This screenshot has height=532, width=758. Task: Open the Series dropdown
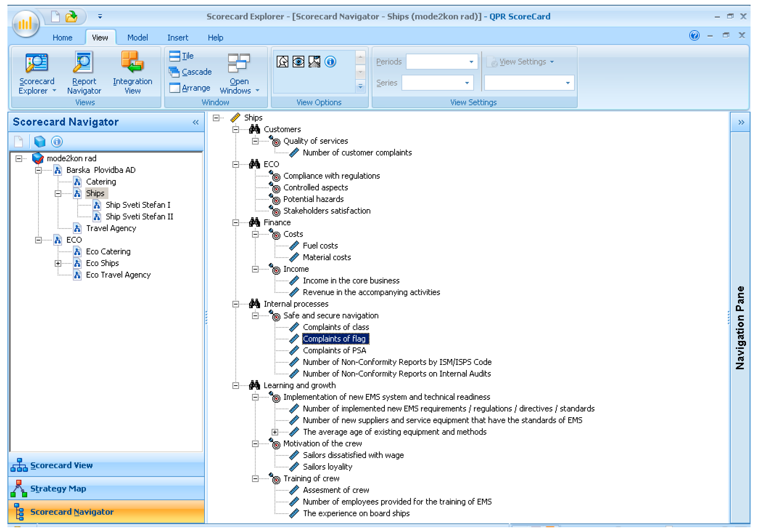point(467,83)
